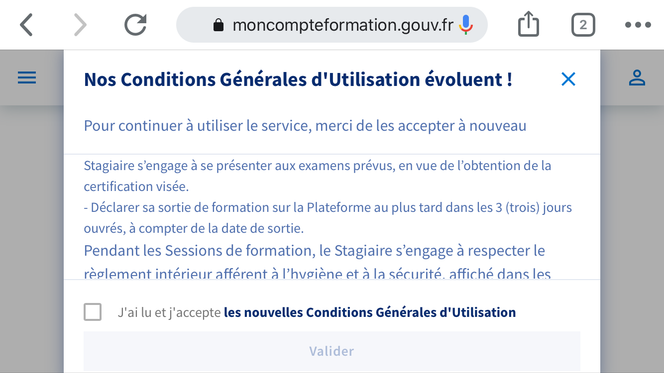Click the Valider button
The height and width of the screenshot is (373, 664).
tap(332, 351)
